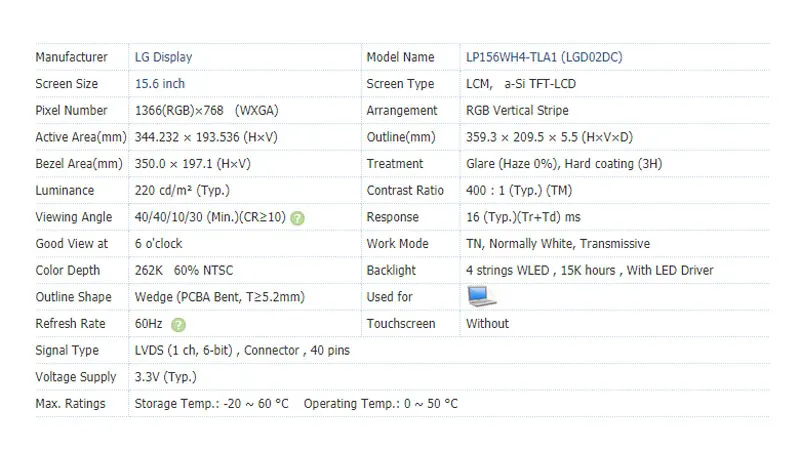Click the laptop icon in Used for row
Image resolution: width=800 pixels, height=450 pixels.
[x=481, y=296]
